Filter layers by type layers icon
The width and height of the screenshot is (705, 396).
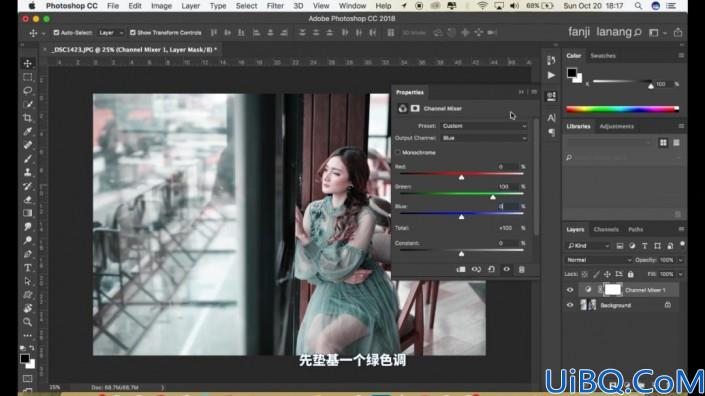644,246
